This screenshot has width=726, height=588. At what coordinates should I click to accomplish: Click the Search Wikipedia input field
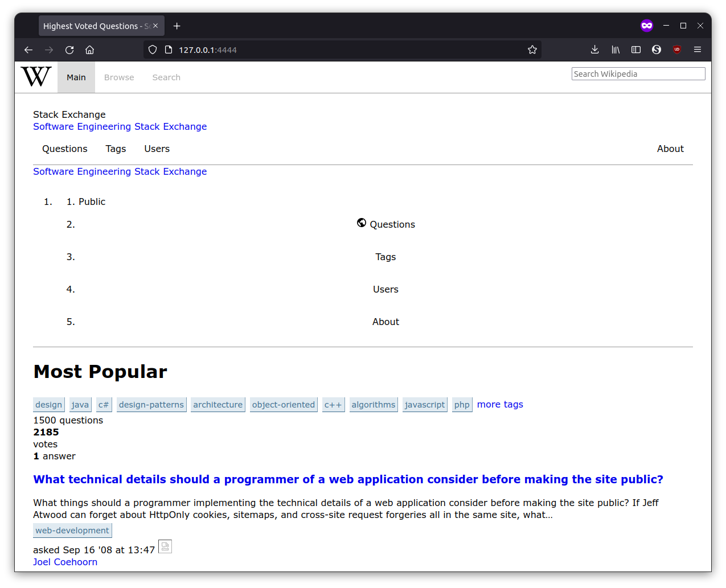(638, 74)
